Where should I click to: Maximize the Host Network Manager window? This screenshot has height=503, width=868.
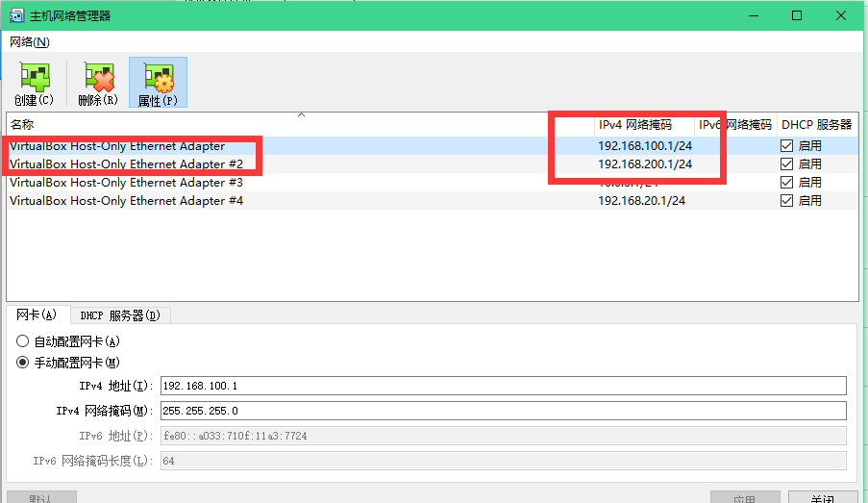[x=797, y=15]
